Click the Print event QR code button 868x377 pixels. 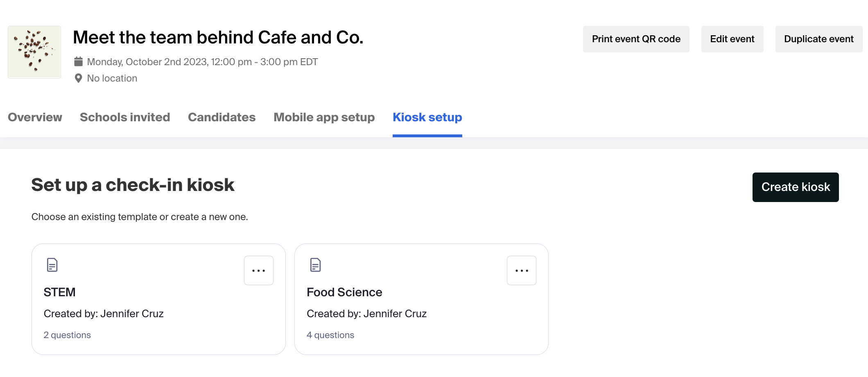[x=636, y=39]
